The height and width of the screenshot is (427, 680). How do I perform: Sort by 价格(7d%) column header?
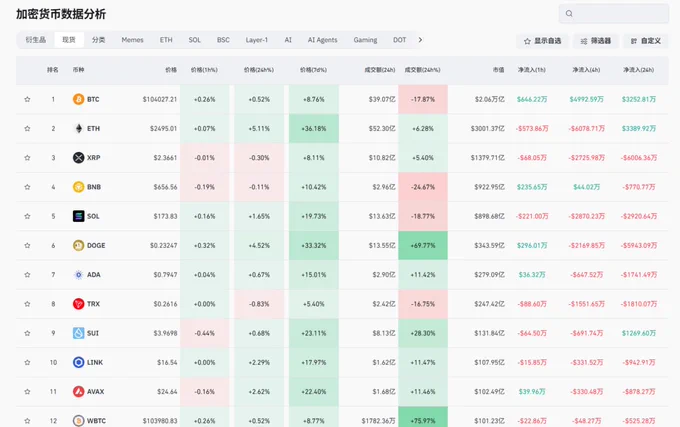click(x=314, y=70)
